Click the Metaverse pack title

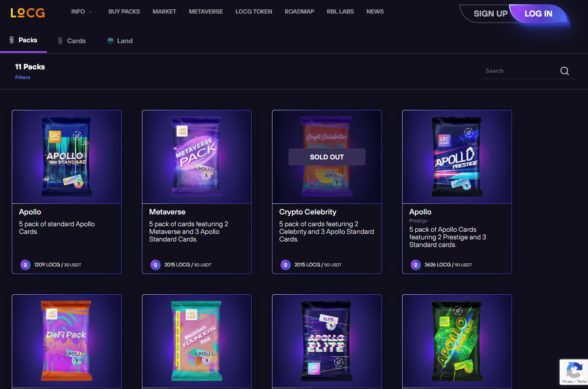coord(167,212)
